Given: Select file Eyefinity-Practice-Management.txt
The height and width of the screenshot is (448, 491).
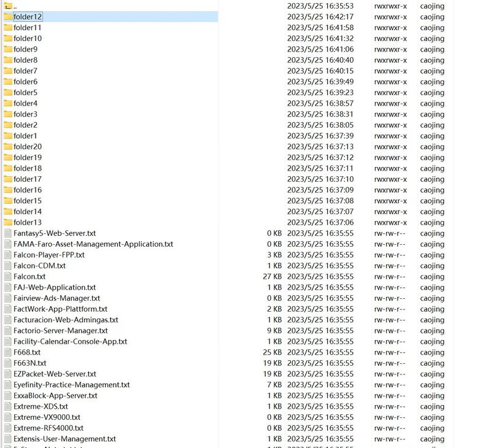Looking at the screenshot, I should pos(71,385).
